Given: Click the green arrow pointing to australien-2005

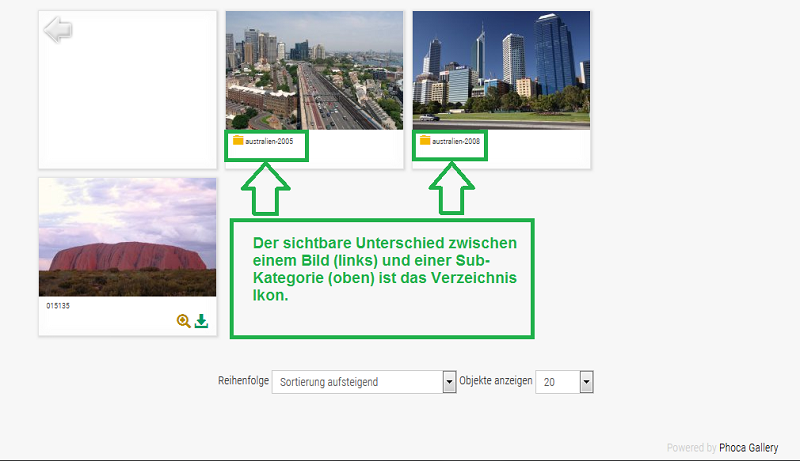Looking at the screenshot, I should [x=266, y=188].
